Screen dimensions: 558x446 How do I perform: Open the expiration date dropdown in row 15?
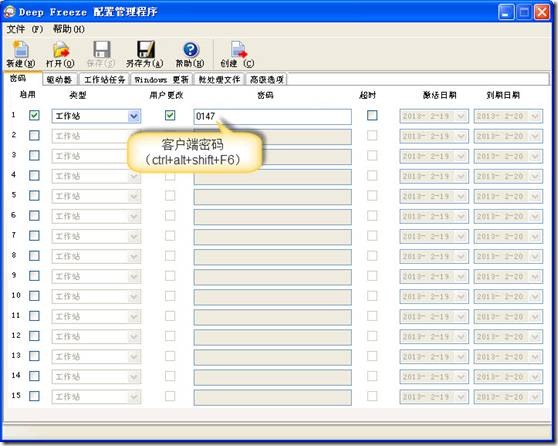tap(535, 397)
